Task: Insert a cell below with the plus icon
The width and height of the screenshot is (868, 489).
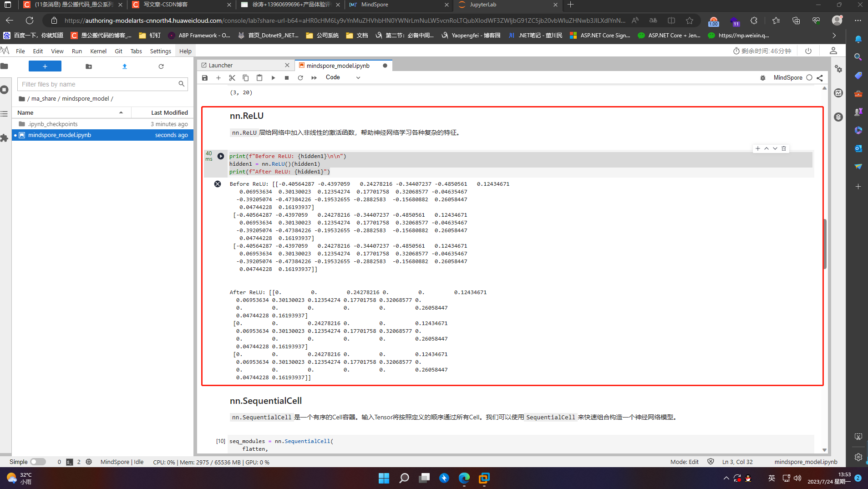Action: tap(218, 78)
